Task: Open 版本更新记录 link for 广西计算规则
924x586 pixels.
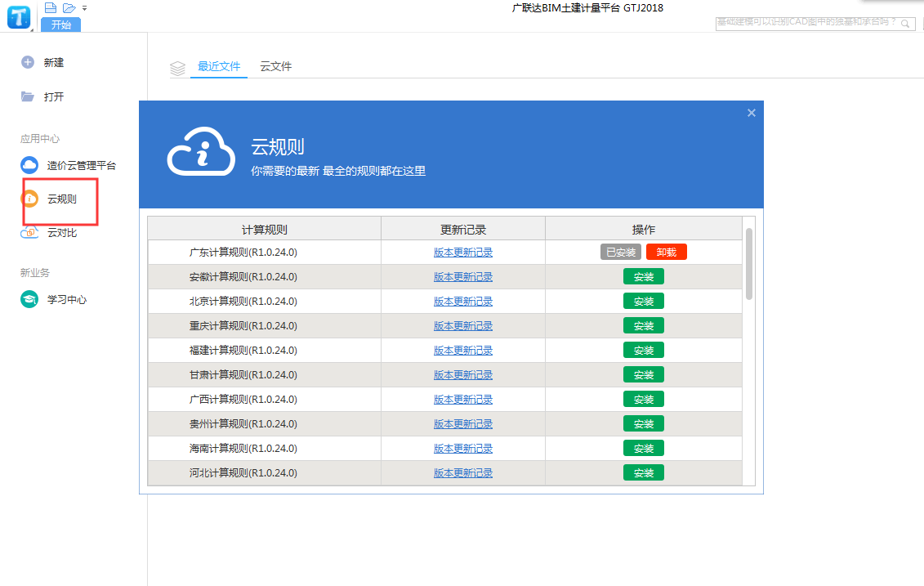Action: [x=463, y=399]
